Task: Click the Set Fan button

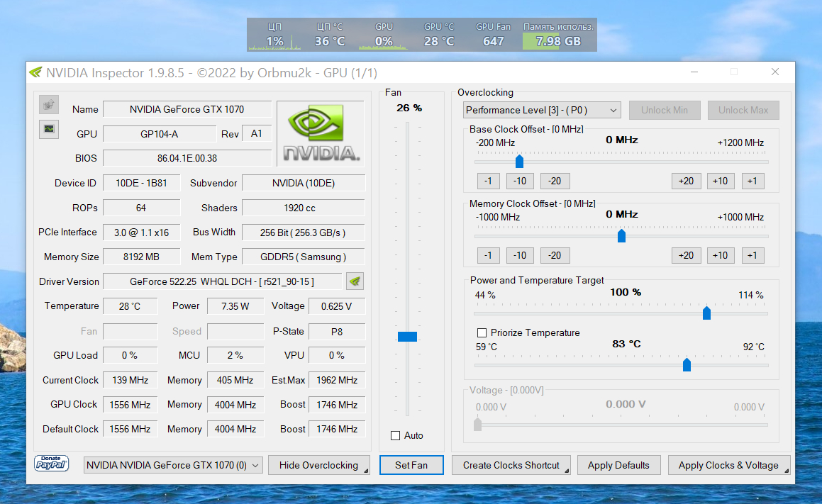Action: click(x=411, y=465)
